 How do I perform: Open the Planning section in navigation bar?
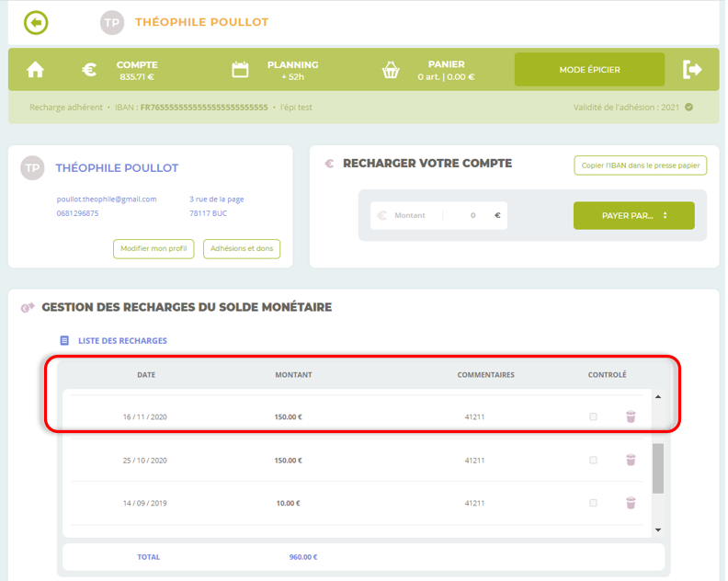tap(292, 70)
